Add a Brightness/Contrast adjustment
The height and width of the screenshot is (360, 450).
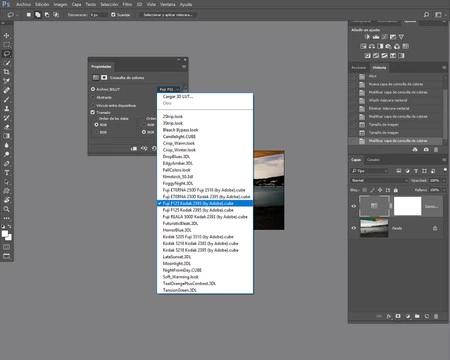point(367,37)
